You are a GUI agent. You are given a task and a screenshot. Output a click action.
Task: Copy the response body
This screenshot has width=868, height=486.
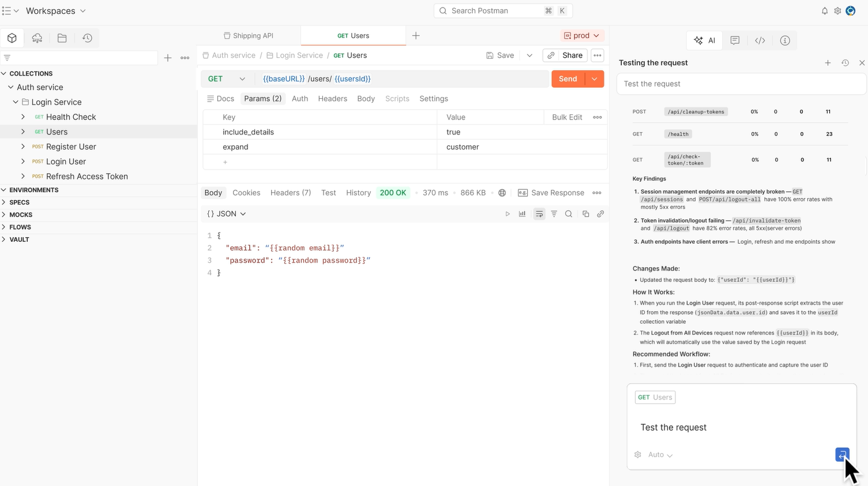(585, 214)
